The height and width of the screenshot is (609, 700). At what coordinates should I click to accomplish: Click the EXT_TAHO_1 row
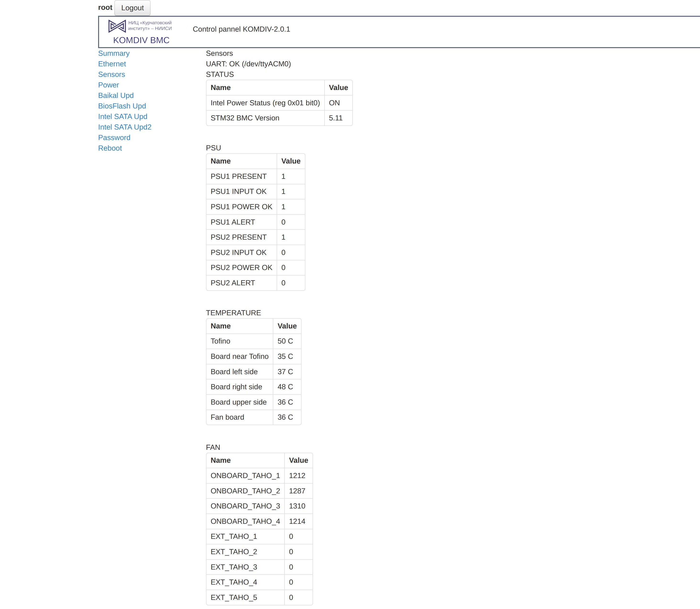(x=260, y=537)
